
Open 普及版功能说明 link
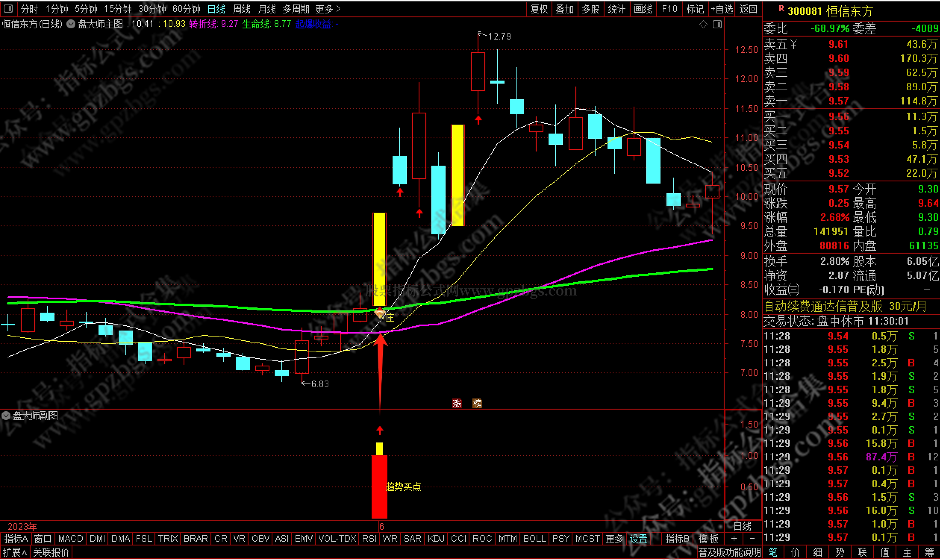tap(729, 553)
